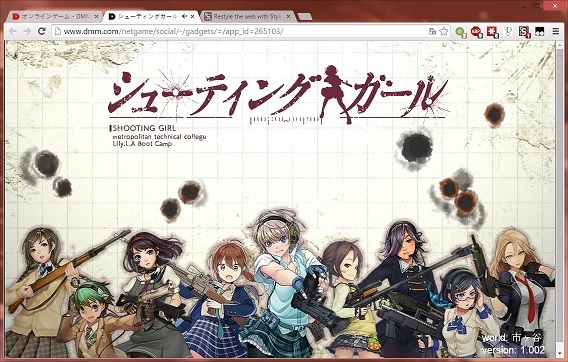Click the シューティングガール game title logo
This screenshot has width=568, height=362.
pos(278,96)
